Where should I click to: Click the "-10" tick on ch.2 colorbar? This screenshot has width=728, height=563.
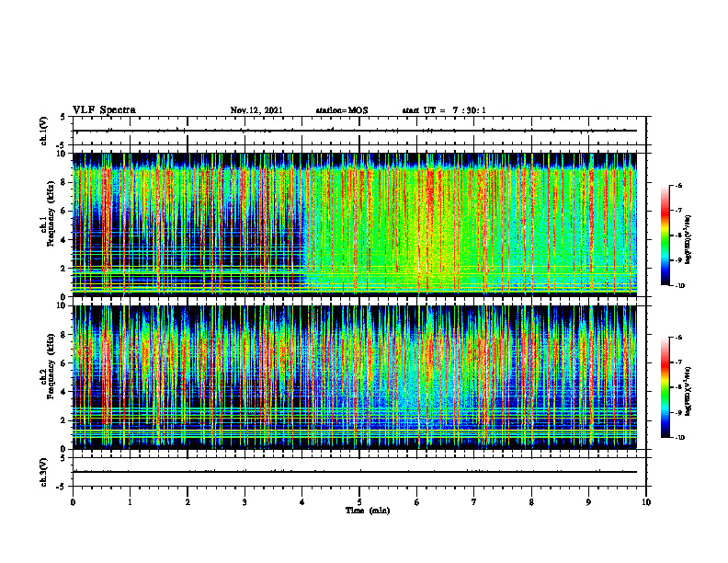pos(679,438)
